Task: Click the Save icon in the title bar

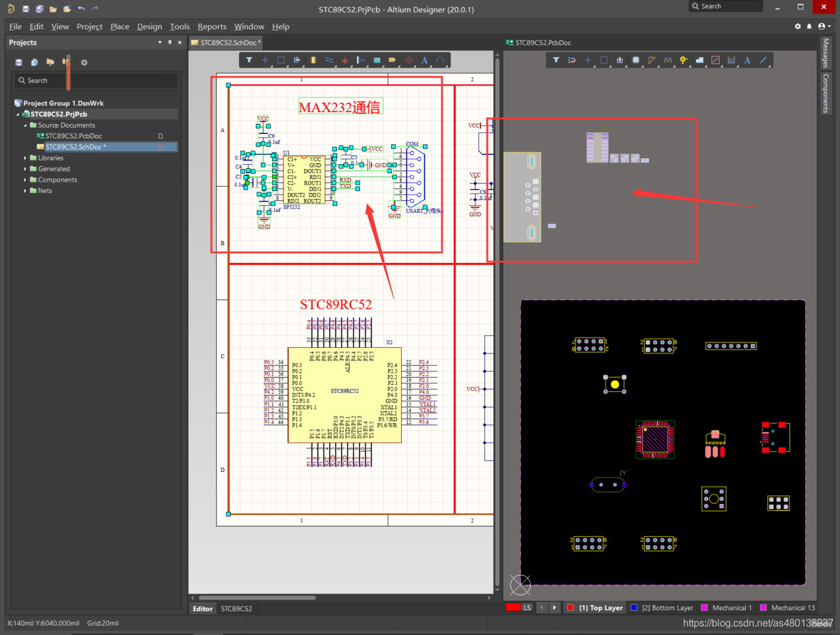Action: click(x=25, y=9)
